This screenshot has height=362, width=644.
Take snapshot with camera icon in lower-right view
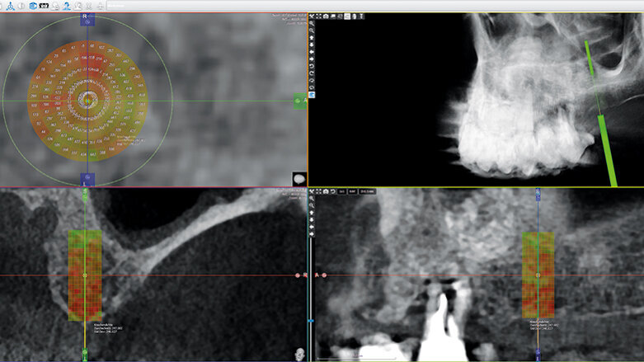tap(326, 191)
